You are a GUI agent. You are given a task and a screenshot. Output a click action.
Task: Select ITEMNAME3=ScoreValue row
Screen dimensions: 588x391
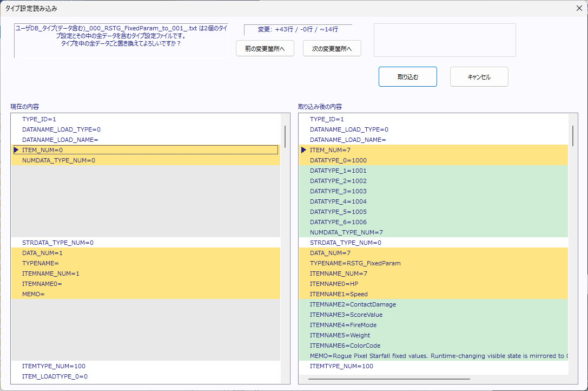pos(433,315)
